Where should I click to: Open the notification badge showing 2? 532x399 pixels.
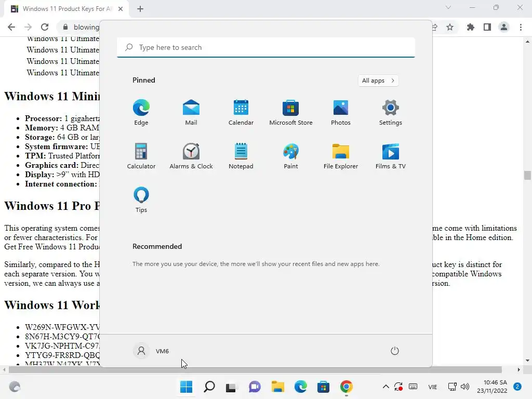[x=517, y=387]
